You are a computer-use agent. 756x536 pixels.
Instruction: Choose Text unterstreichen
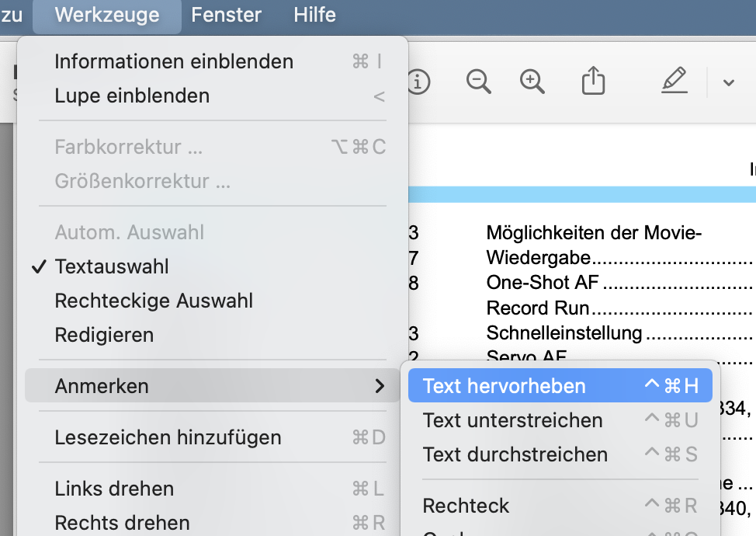(512, 420)
